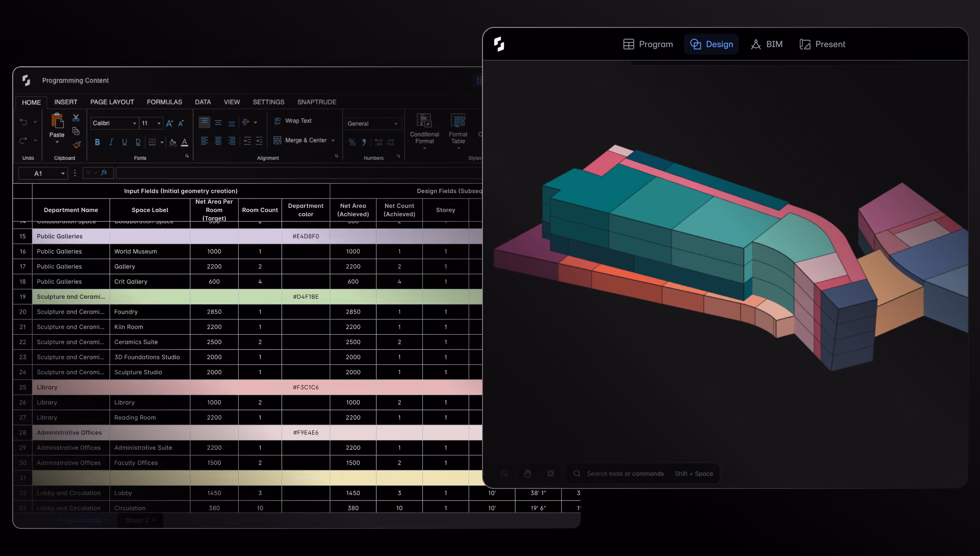Increase font size with the larger A icon
The height and width of the screenshot is (556, 980).
170,124
